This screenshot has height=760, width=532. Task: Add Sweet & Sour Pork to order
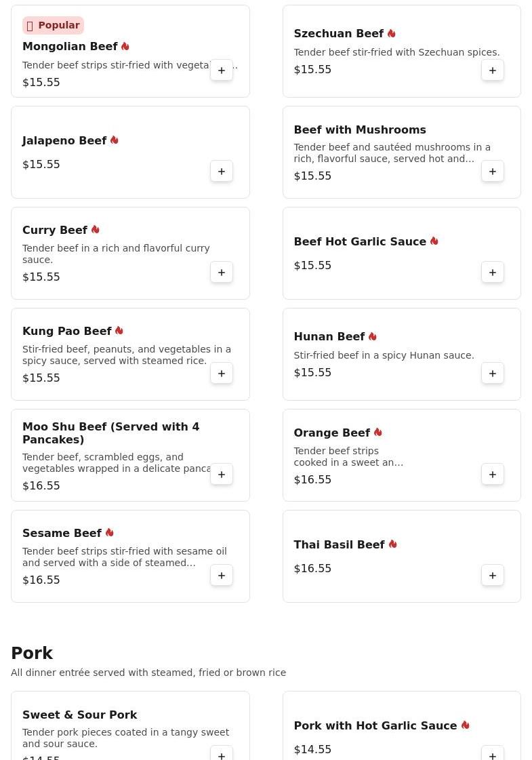(222, 753)
